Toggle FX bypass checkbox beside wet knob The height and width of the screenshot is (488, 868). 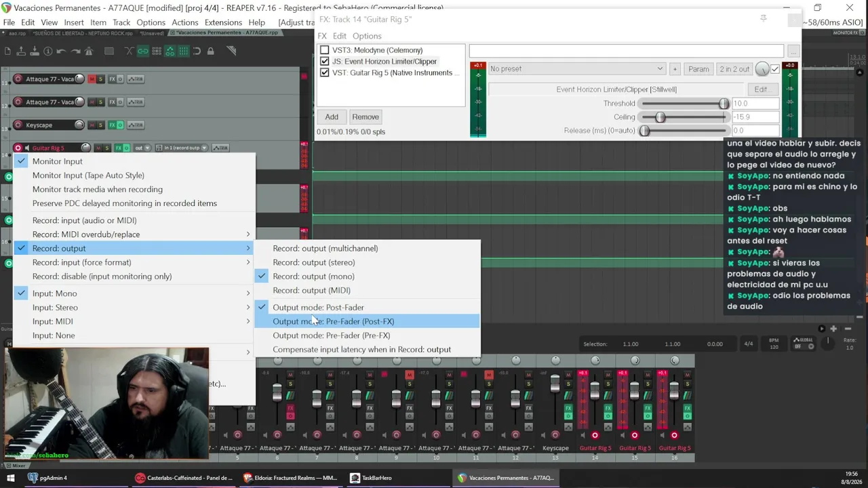(775, 69)
